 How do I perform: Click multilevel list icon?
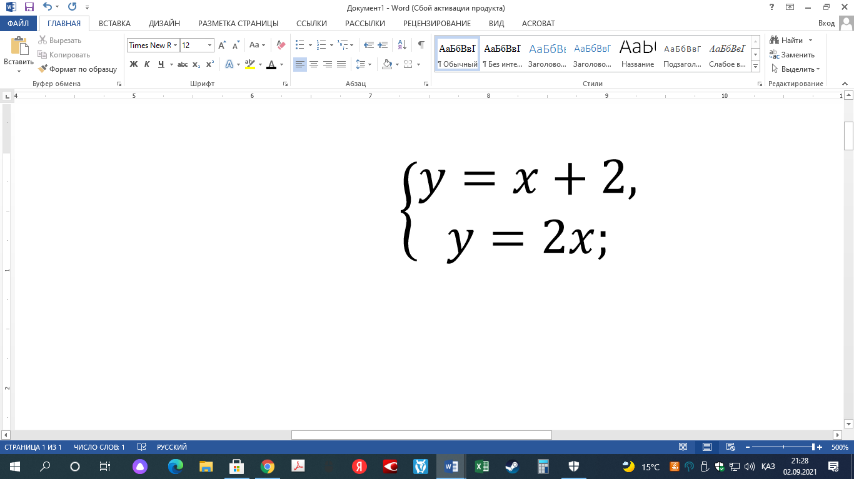click(343, 45)
